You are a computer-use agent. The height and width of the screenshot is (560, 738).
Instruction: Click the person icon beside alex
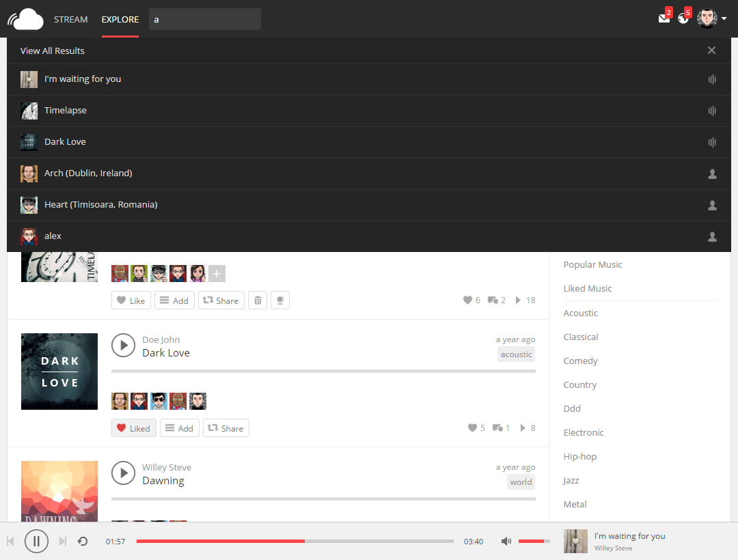712,237
